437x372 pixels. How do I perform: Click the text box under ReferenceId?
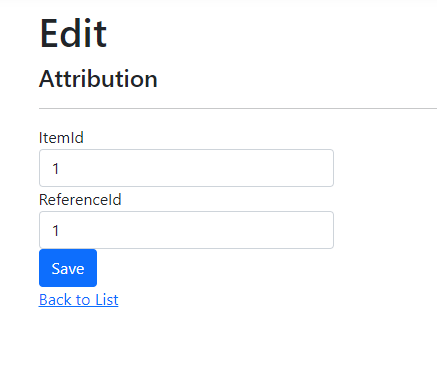tap(186, 230)
